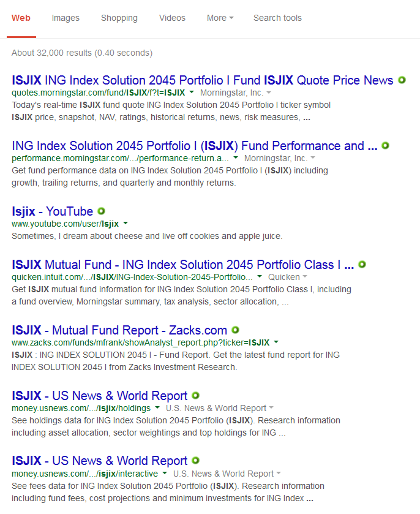Open dropdown arrow after quotes.morningstar.com URL
420x514 pixels.
[x=192, y=92]
